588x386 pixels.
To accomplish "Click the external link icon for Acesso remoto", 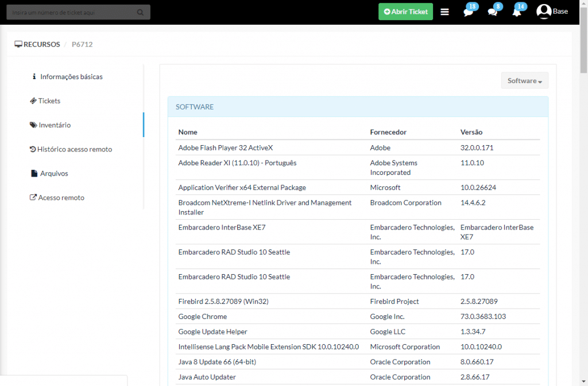I will click(x=33, y=197).
